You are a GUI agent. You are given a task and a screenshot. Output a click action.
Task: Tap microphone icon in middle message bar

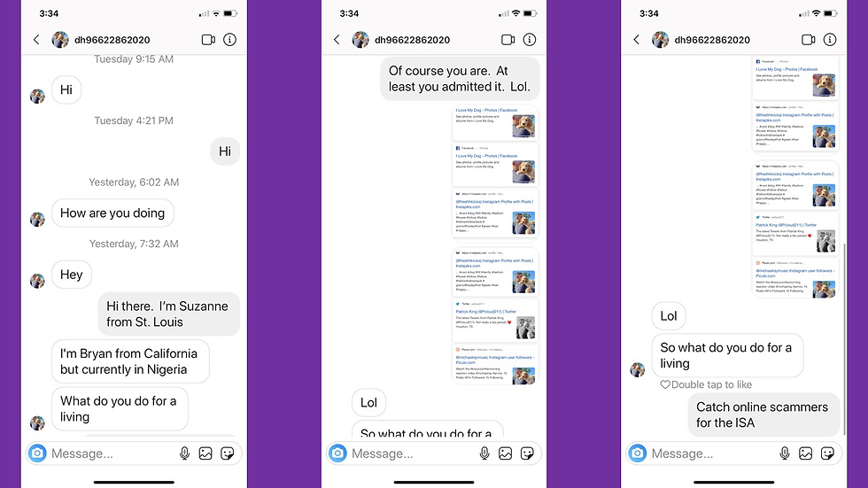[x=484, y=453]
